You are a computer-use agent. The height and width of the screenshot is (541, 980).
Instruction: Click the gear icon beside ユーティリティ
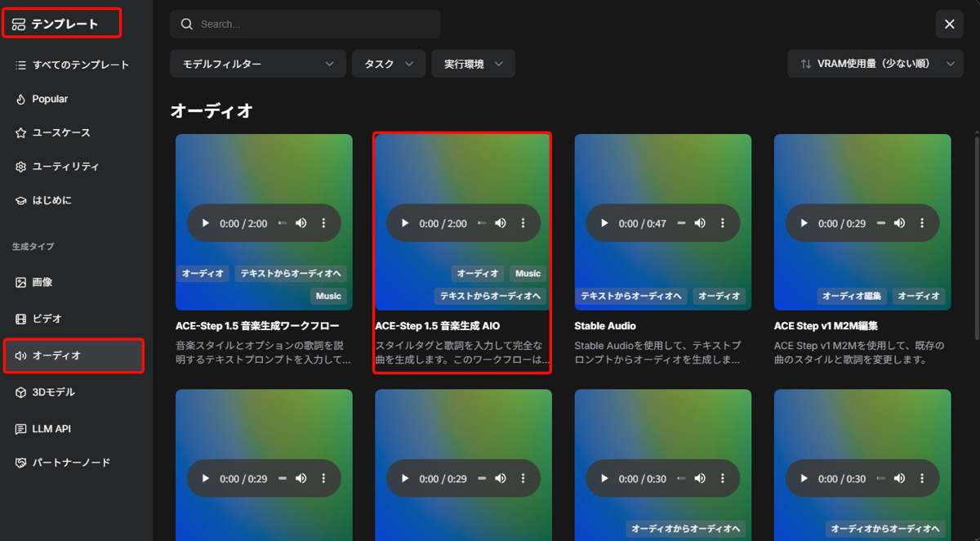click(20, 167)
